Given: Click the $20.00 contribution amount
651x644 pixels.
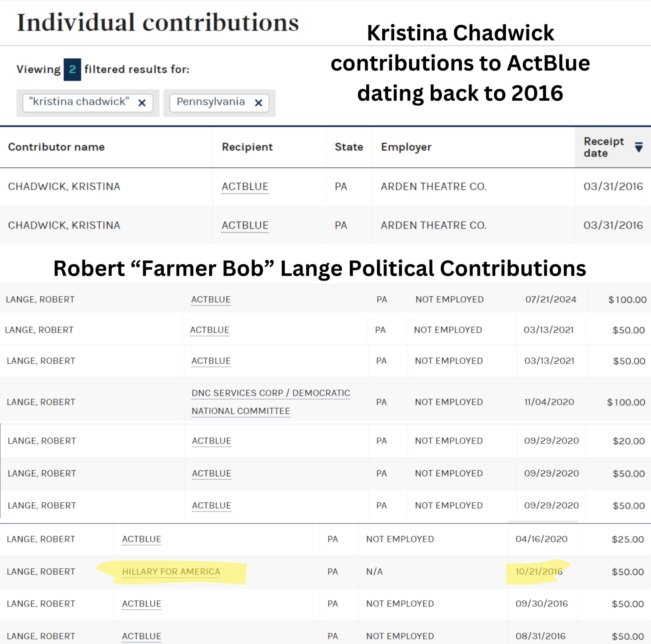Looking at the screenshot, I should pyautogui.click(x=629, y=441).
